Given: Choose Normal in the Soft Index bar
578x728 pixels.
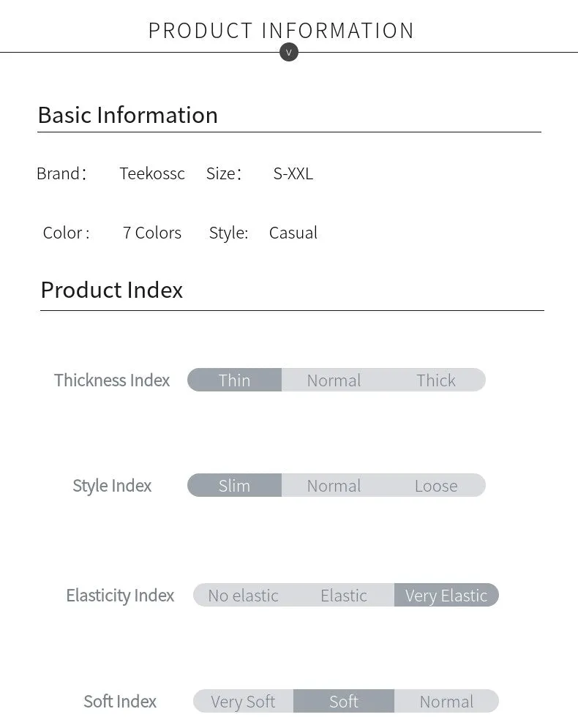Looking at the screenshot, I should (x=446, y=701).
